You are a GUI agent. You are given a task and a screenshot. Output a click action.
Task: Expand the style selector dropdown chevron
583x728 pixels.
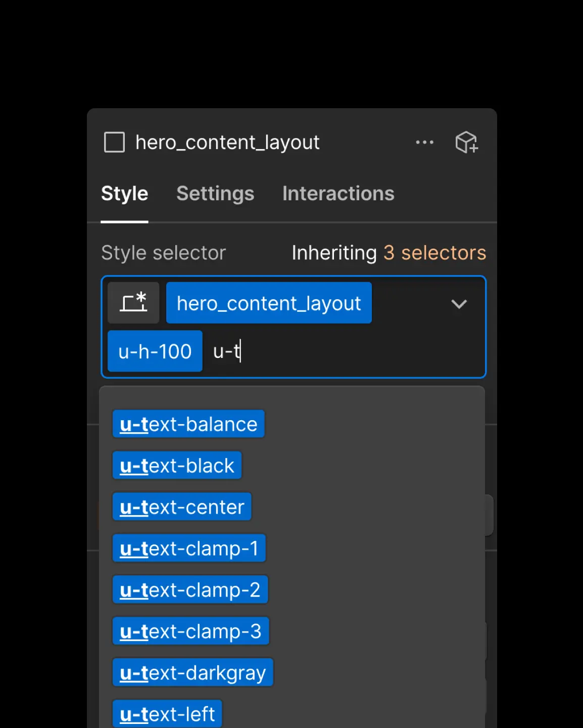[x=459, y=304]
